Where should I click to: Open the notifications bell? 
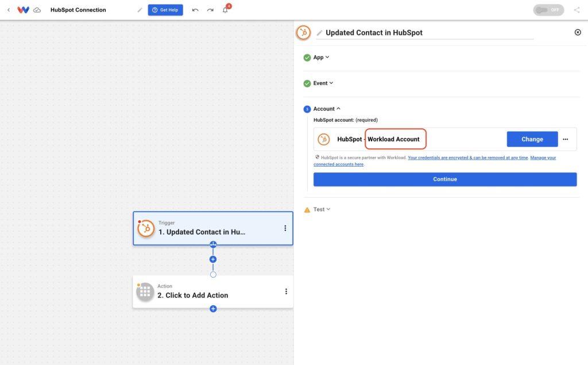tap(225, 10)
